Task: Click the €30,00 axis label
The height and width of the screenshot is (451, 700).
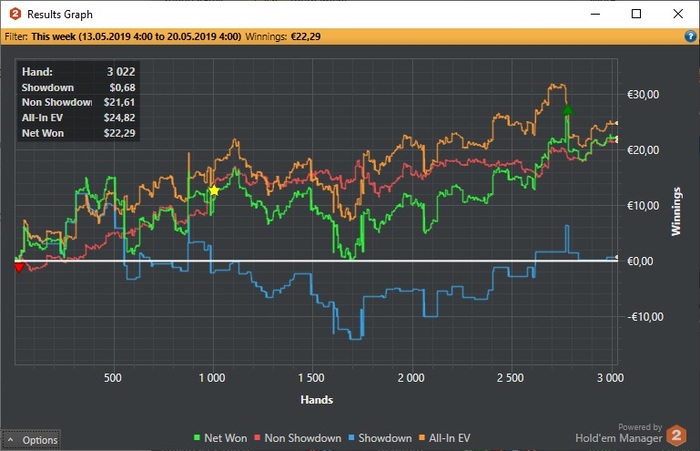Action: tap(643, 95)
